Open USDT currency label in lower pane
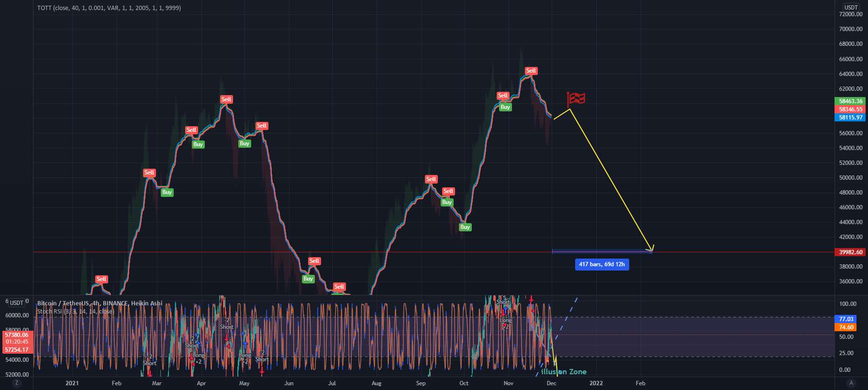The image size is (868, 390). (x=17, y=303)
